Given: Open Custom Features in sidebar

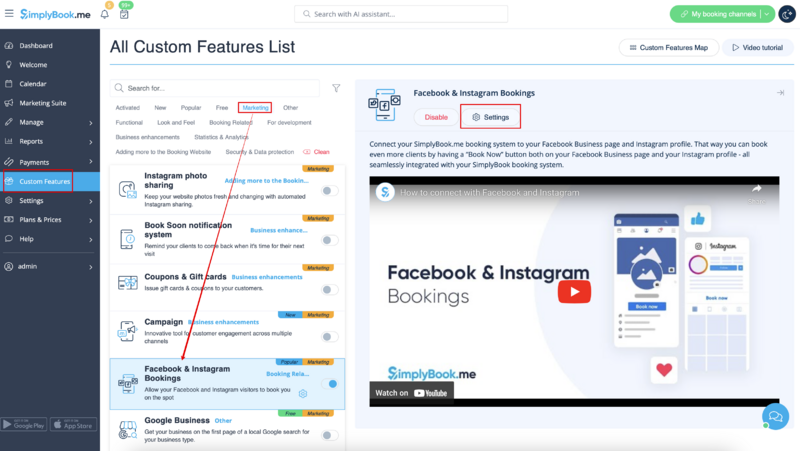Looking at the screenshot, I should pos(49,181).
